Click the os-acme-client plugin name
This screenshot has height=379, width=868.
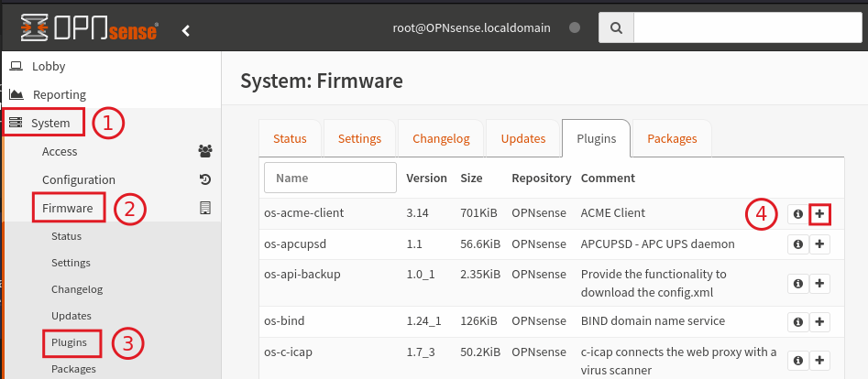pyautogui.click(x=304, y=212)
